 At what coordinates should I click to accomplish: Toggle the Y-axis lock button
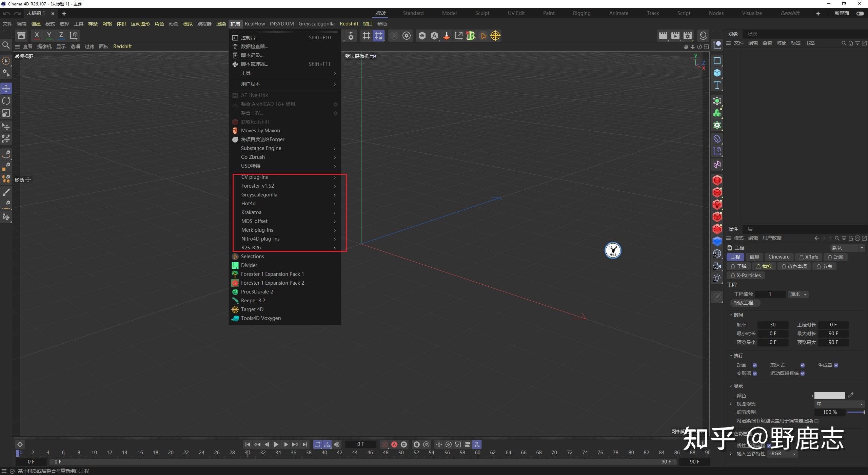(x=49, y=35)
